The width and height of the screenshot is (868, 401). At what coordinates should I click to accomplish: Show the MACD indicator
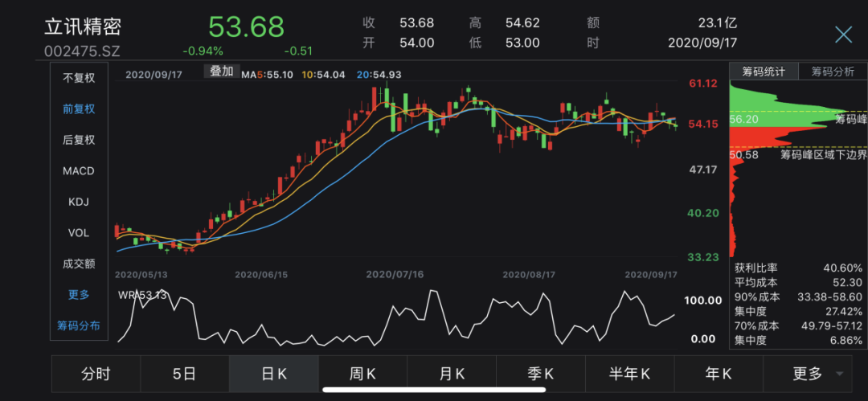point(79,171)
